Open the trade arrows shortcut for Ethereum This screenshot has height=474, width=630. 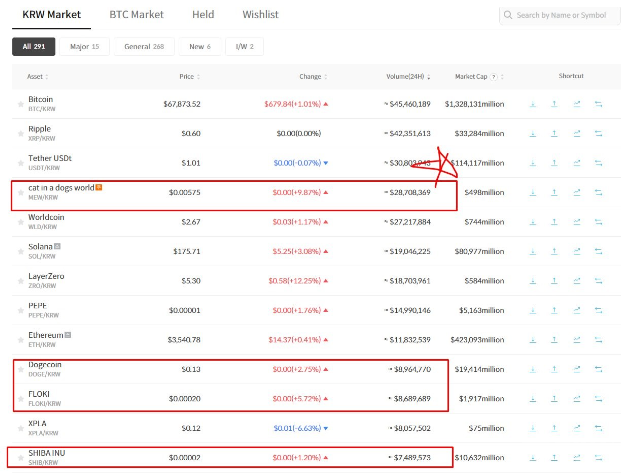(598, 340)
